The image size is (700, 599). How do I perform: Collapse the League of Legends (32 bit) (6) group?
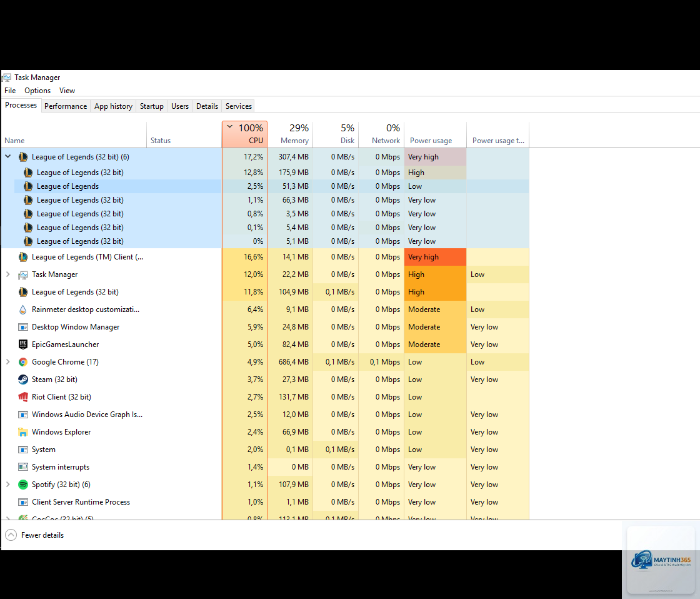8,156
